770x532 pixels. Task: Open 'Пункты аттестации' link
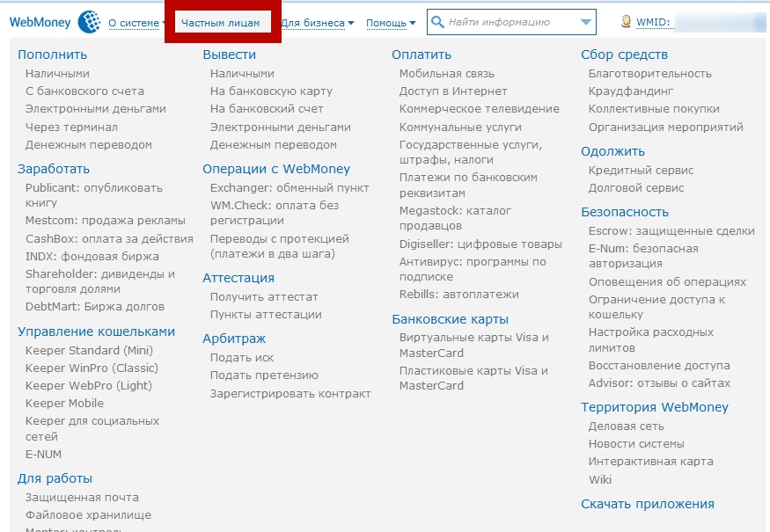coord(266,315)
